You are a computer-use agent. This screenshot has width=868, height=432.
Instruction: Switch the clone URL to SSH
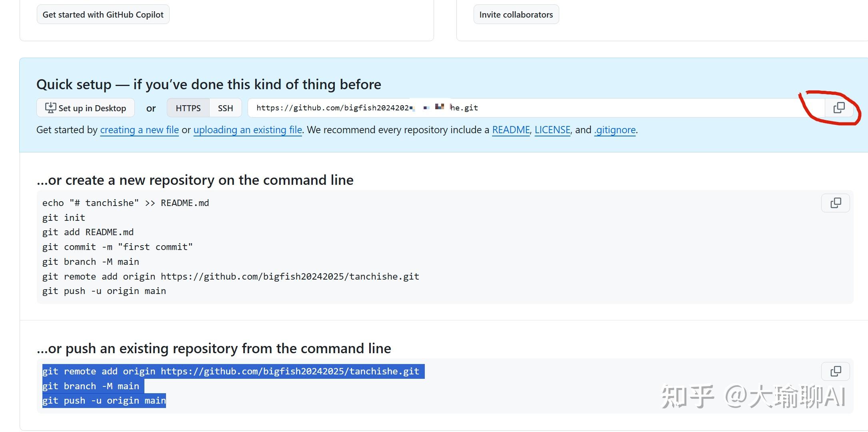click(x=225, y=108)
